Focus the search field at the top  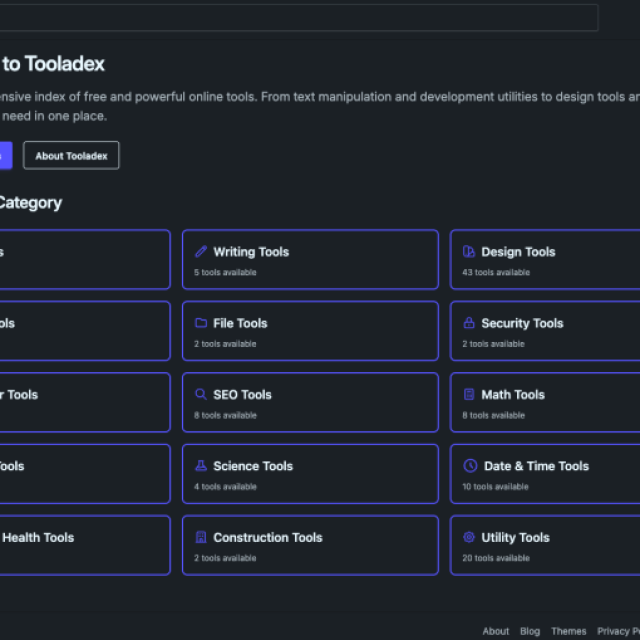300,18
